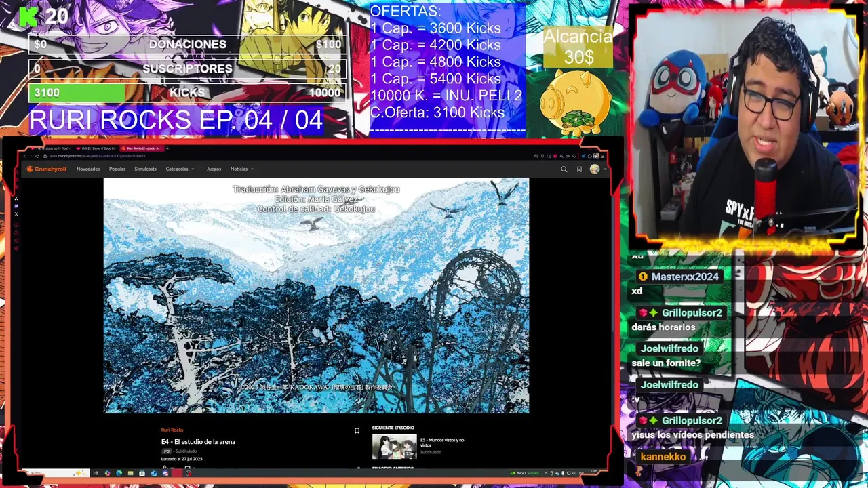This screenshot has height=488, width=868.
Task: Click the 'SIGUIENTE EPISODIO' heading
Action: 393,428
